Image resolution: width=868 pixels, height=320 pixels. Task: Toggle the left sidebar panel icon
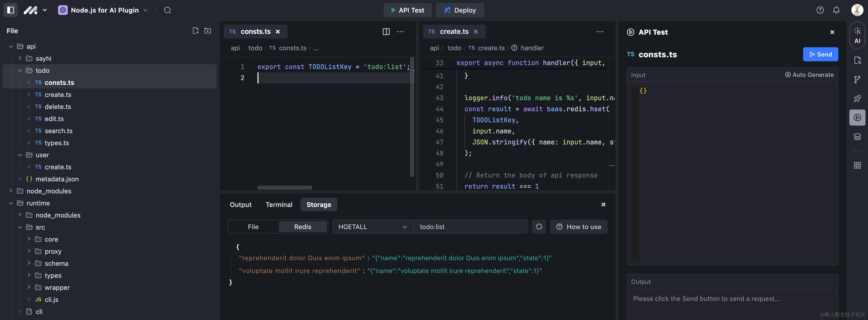click(10, 10)
